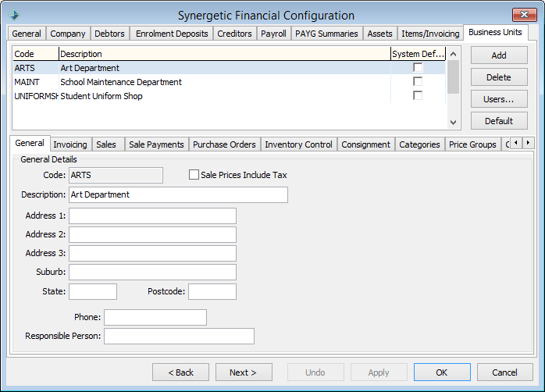
Task: Click the Default button
Action: (x=499, y=121)
